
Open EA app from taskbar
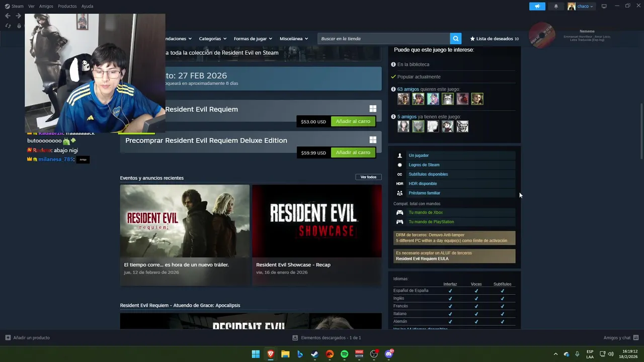click(330, 354)
